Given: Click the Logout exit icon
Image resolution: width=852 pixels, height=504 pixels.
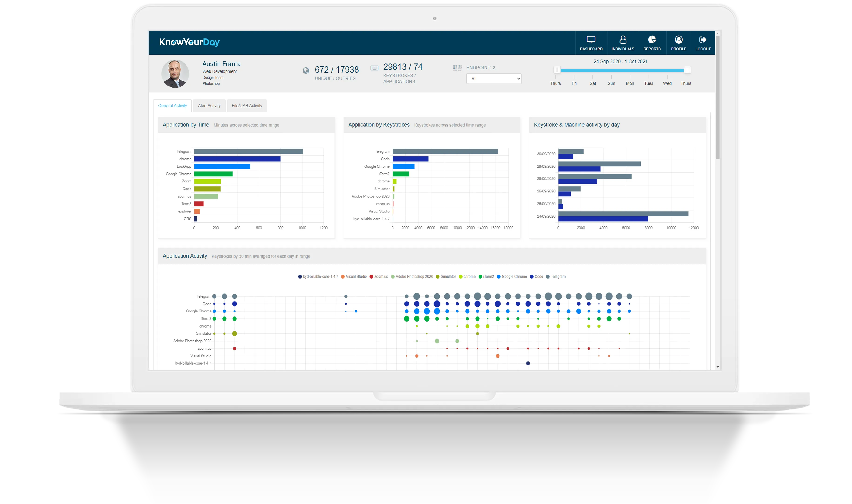Looking at the screenshot, I should [702, 40].
